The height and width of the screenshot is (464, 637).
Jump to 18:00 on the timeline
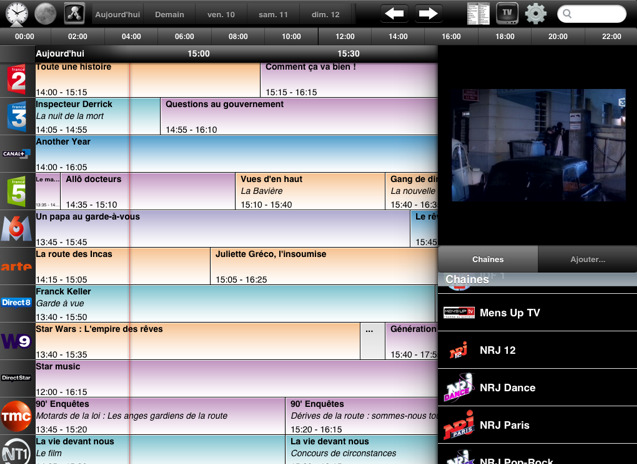tap(505, 37)
